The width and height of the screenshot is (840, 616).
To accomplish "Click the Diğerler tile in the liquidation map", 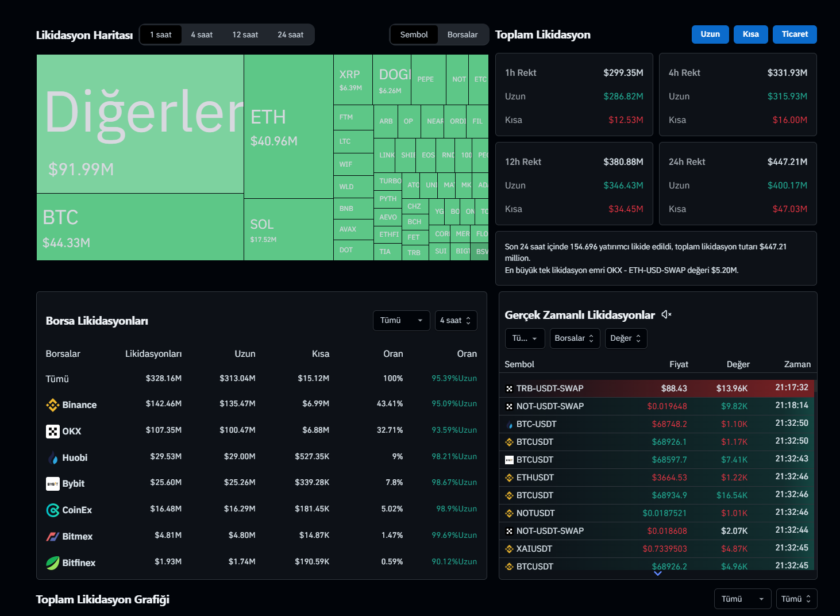I will (x=140, y=124).
